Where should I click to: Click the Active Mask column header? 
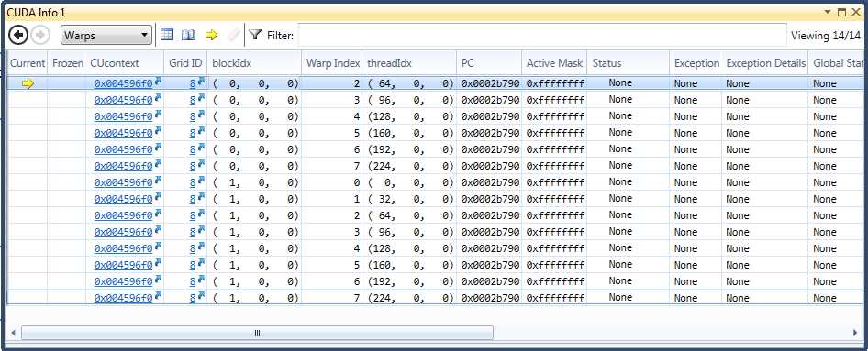click(554, 63)
